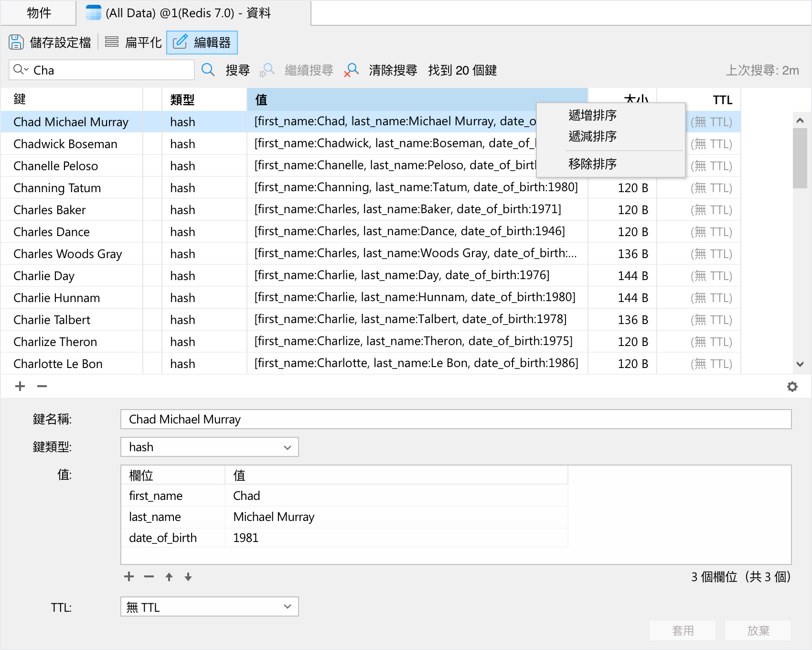812x650 pixels.
Task: Click the Michael Murray value cell
Action: 396,517
